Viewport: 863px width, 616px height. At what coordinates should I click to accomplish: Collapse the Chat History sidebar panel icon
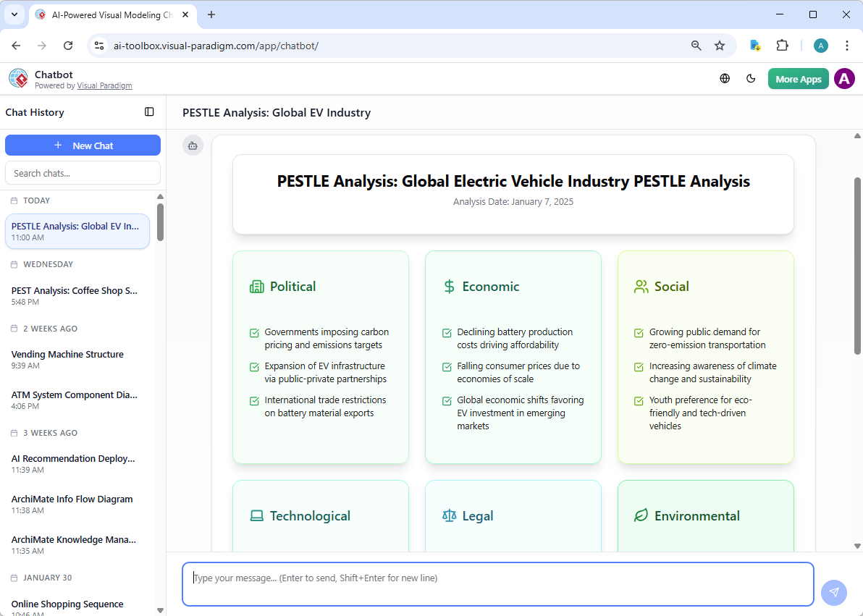(x=149, y=111)
